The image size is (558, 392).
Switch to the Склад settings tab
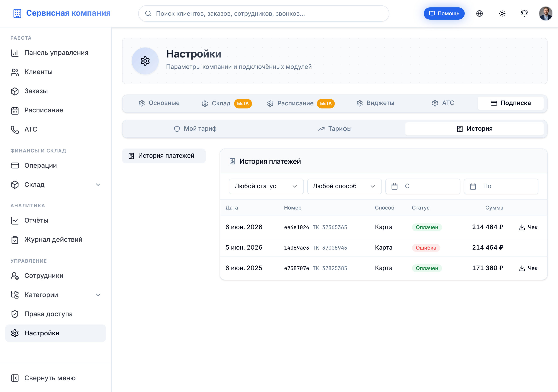[x=226, y=103]
